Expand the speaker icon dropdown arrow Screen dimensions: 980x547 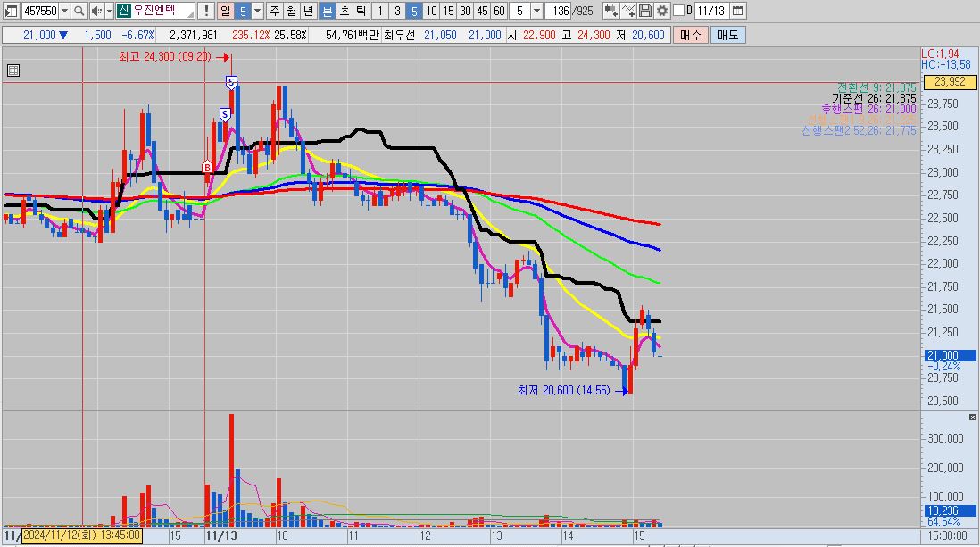(109, 11)
